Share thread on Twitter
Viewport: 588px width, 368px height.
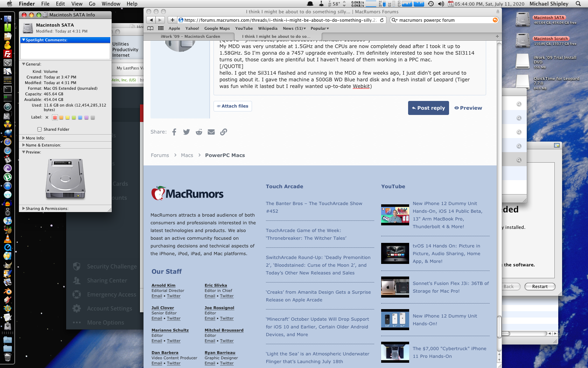(x=187, y=132)
